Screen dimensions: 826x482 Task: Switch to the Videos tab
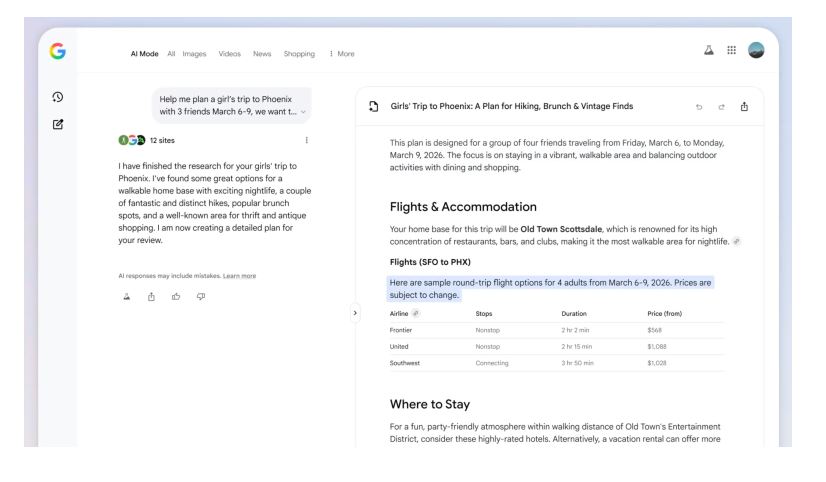230,54
